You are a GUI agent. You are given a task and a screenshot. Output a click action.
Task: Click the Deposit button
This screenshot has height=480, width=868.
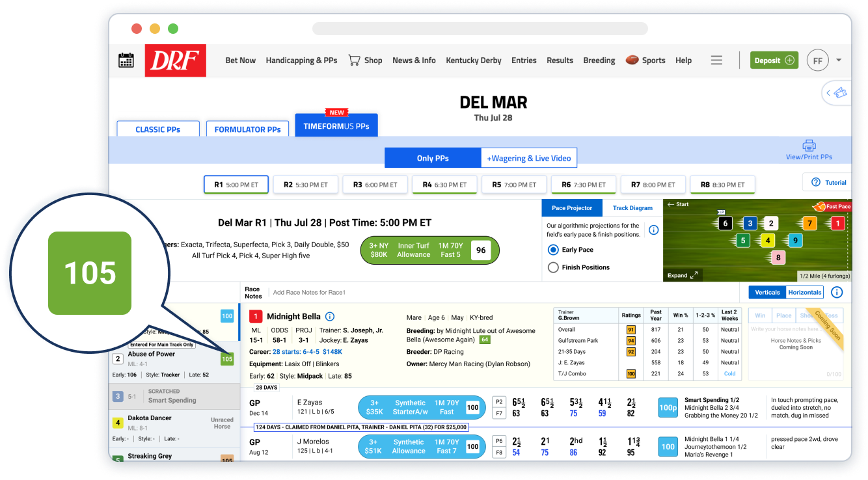(x=774, y=60)
